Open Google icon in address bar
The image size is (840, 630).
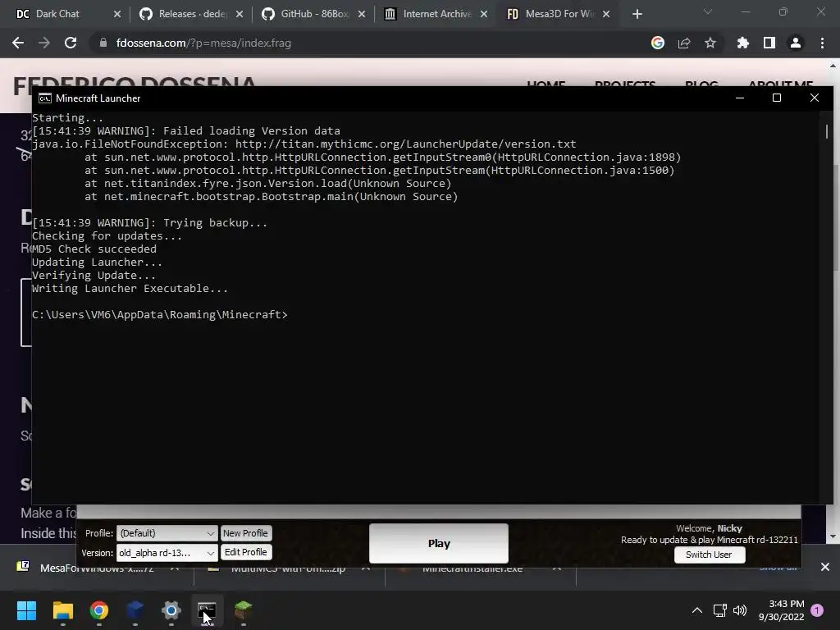[x=658, y=43]
